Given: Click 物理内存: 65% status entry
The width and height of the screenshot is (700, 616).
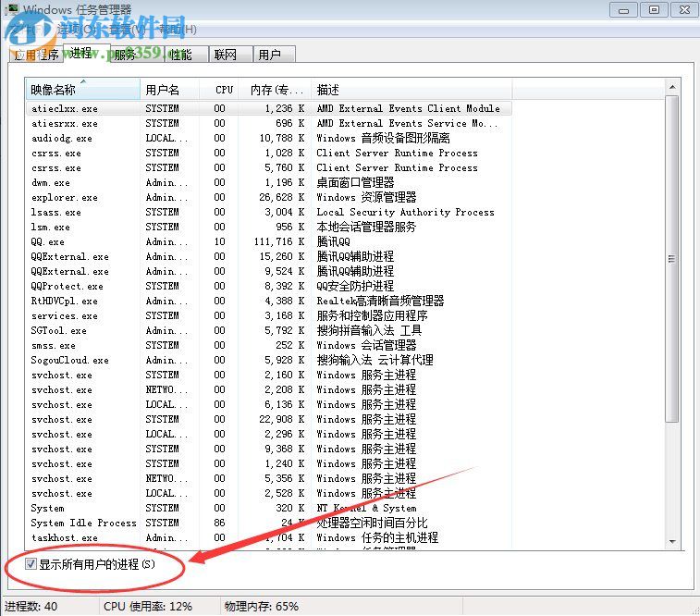Looking at the screenshot, I should click(261, 606).
